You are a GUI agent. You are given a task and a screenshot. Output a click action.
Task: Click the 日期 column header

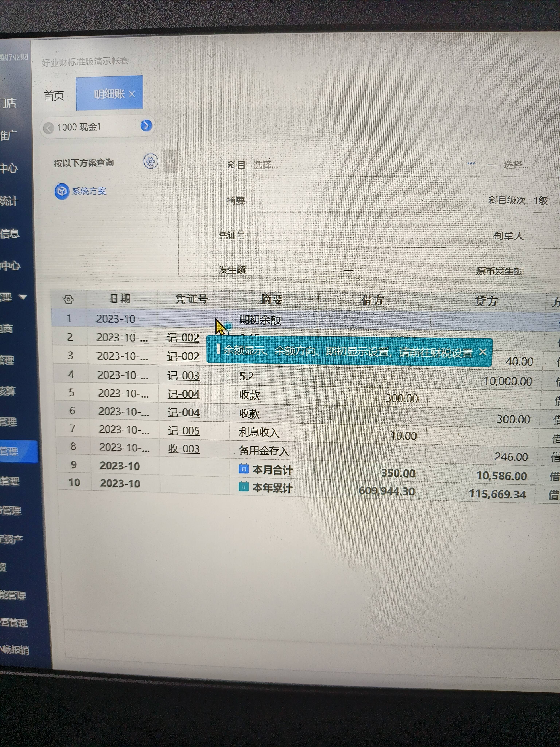point(120,299)
